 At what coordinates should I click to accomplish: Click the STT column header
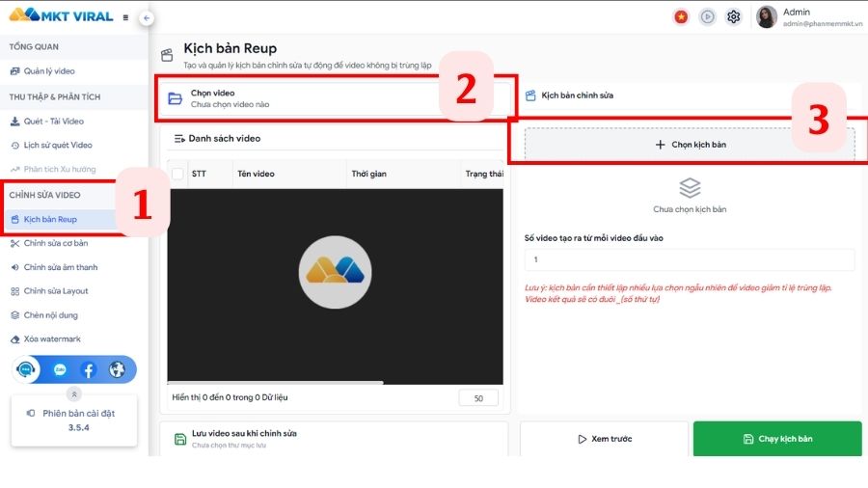click(x=199, y=174)
